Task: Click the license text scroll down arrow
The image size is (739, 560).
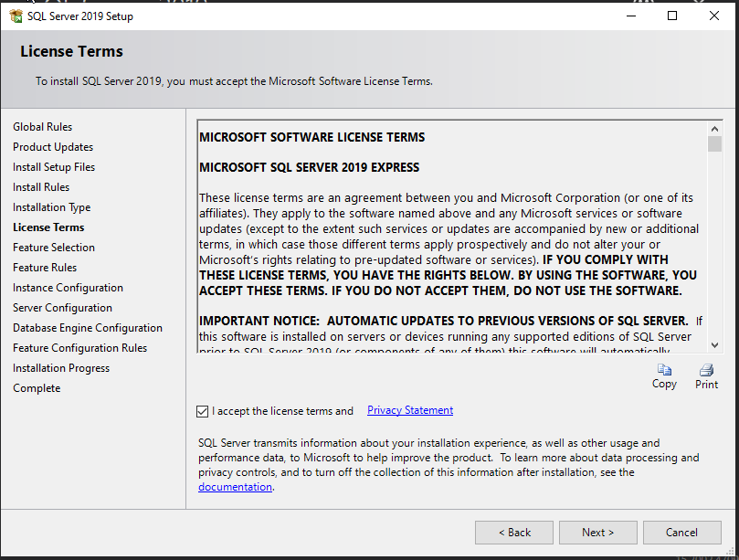Action: 714,345
